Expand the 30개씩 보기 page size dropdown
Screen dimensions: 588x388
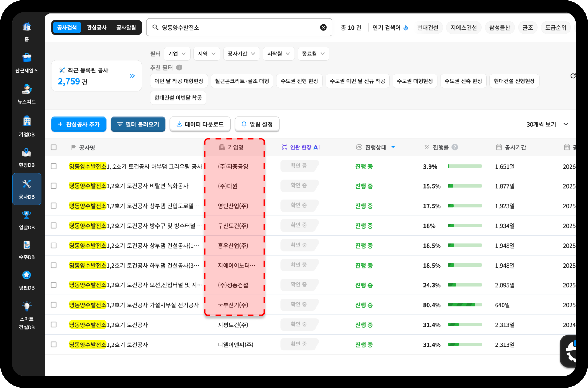[x=547, y=124]
